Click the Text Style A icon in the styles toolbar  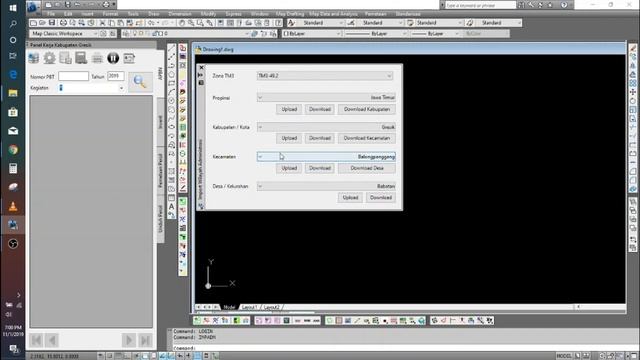point(291,23)
